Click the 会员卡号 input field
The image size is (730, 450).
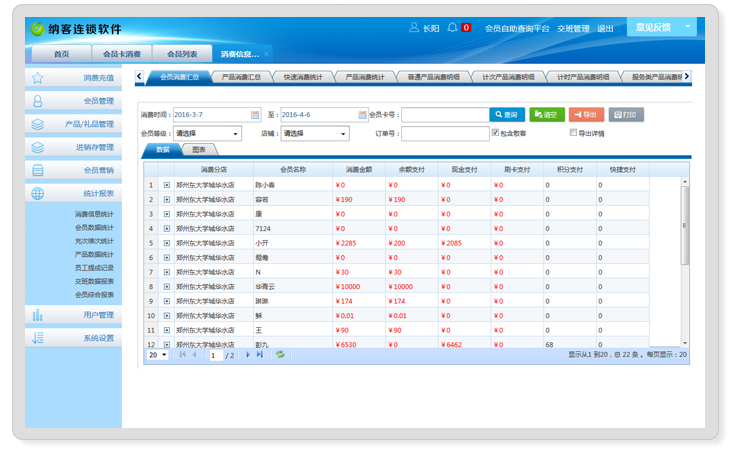point(444,115)
